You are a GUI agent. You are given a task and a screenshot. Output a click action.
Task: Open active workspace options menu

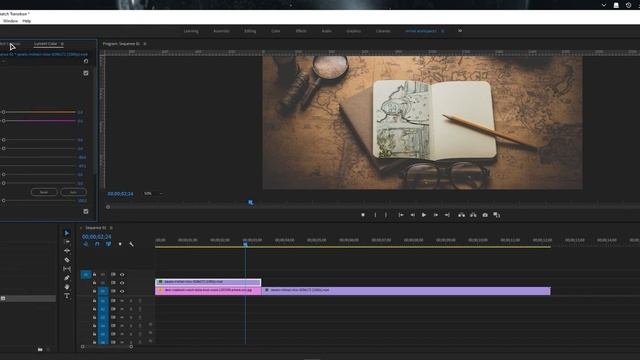(443, 31)
